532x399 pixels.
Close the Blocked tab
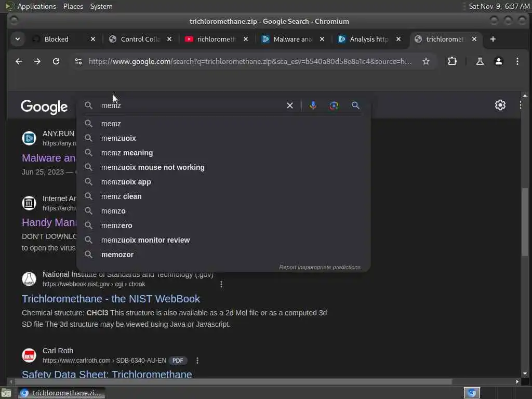(93, 39)
